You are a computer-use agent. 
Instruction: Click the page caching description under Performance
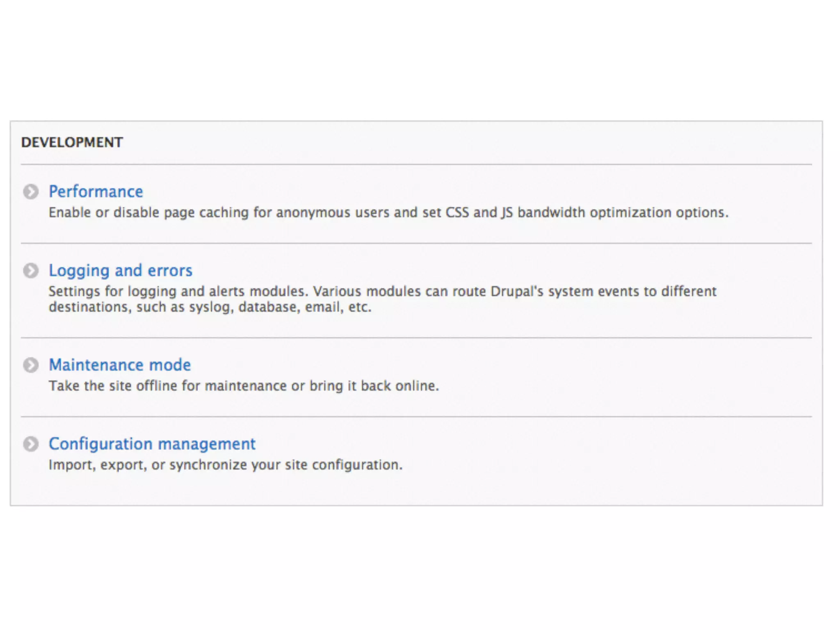pyautogui.click(x=388, y=212)
